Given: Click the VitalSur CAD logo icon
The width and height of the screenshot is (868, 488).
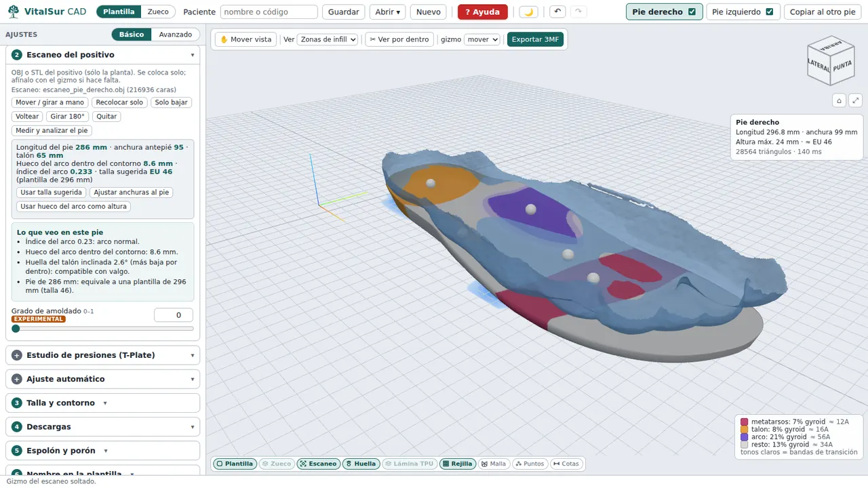Looking at the screenshot, I should 14,12.
